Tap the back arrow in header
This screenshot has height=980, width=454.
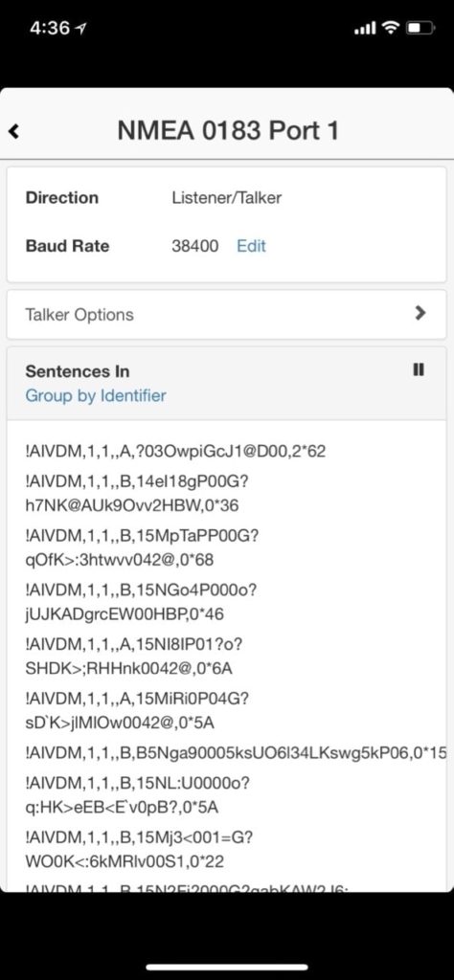tap(13, 131)
